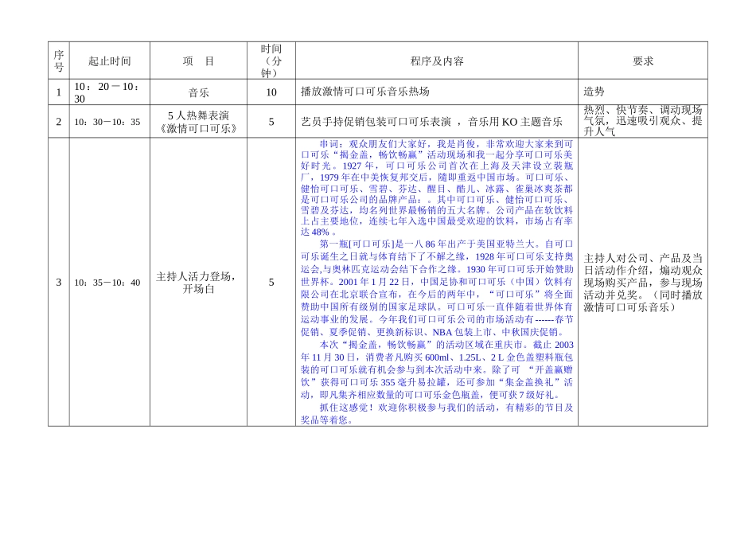Click the line '抓住这感觉！欢迎你积极参与'
This screenshot has width=756, height=535.
[437, 413]
